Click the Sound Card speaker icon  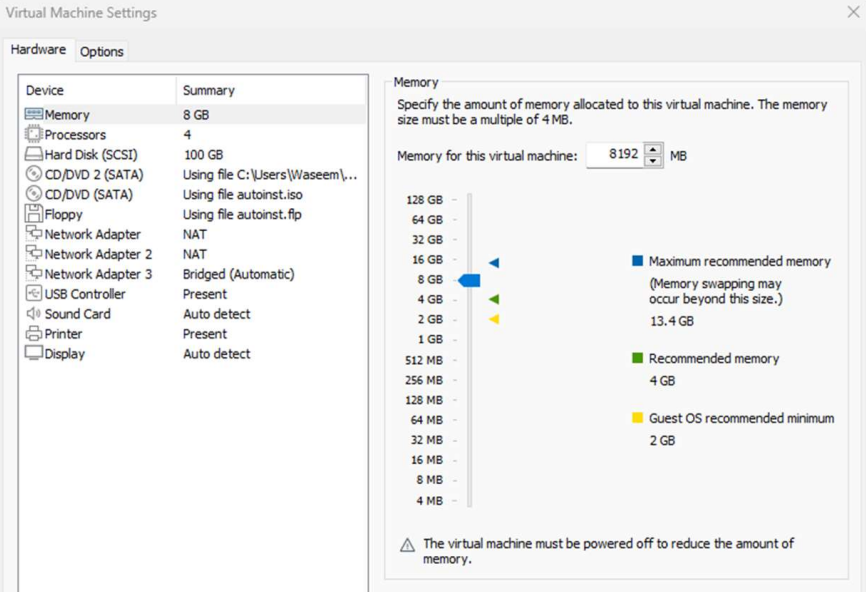click(x=33, y=314)
